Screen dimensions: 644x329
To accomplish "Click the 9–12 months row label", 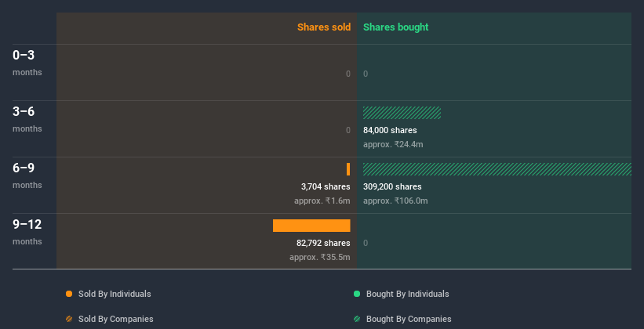I will point(27,232).
